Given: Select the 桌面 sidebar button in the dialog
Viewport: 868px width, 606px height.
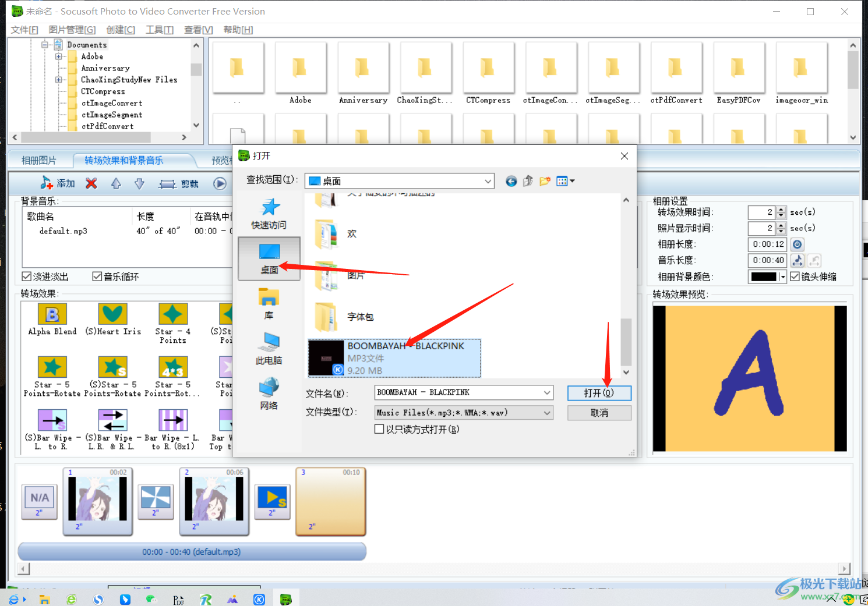Looking at the screenshot, I should point(269,258).
